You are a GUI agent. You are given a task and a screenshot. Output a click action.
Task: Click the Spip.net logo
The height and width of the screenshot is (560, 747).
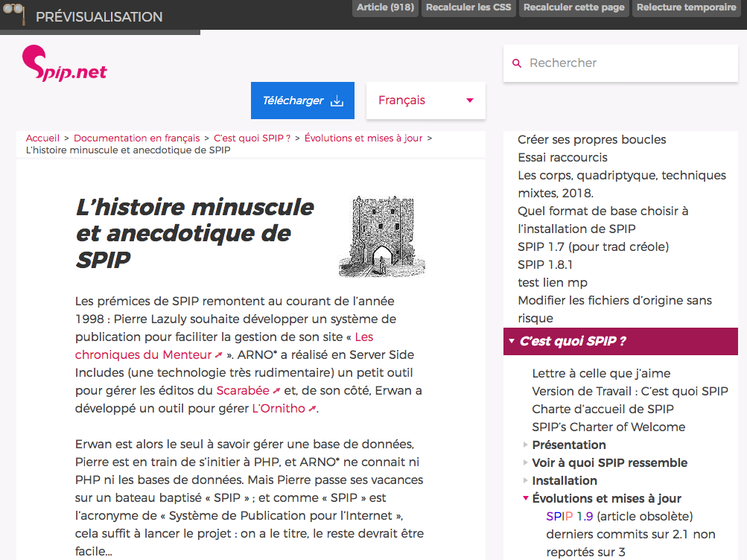64,64
